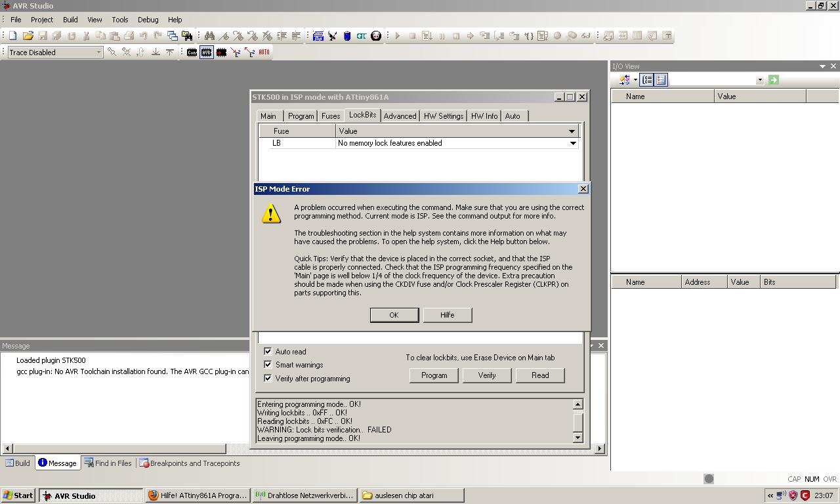Open the Trace Disabled dropdown
Image resolution: width=840 pixels, height=504 pixels.
[x=98, y=52]
